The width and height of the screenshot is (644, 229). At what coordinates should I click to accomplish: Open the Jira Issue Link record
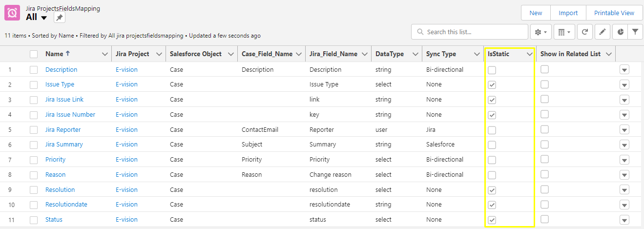(64, 100)
